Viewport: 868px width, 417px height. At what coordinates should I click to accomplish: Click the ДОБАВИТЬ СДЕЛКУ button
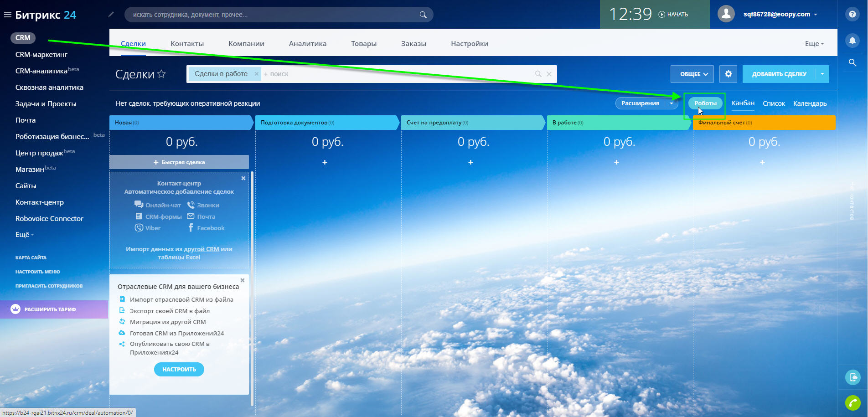click(779, 74)
